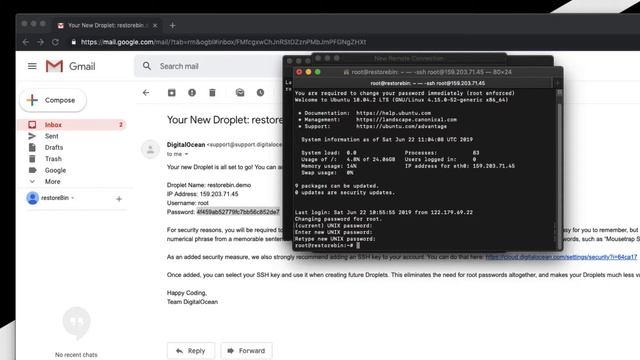The image size is (640, 360).
Task: Click the terminal window title bar
Action: point(428,72)
